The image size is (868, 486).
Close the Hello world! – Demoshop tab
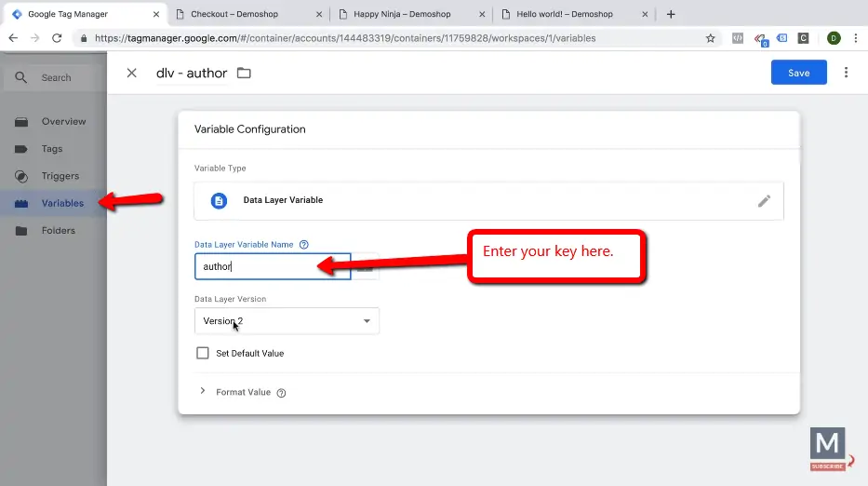pyautogui.click(x=645, y=14)
